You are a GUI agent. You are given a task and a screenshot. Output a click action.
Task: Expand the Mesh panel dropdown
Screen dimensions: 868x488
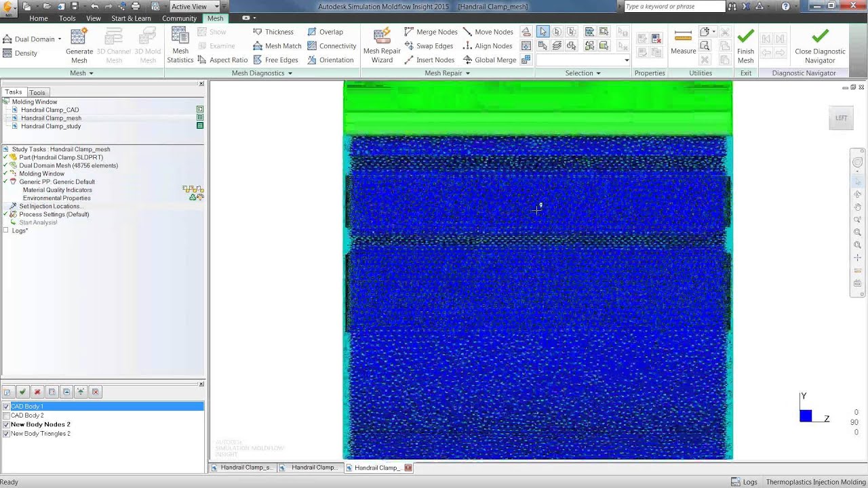(81, 73)
